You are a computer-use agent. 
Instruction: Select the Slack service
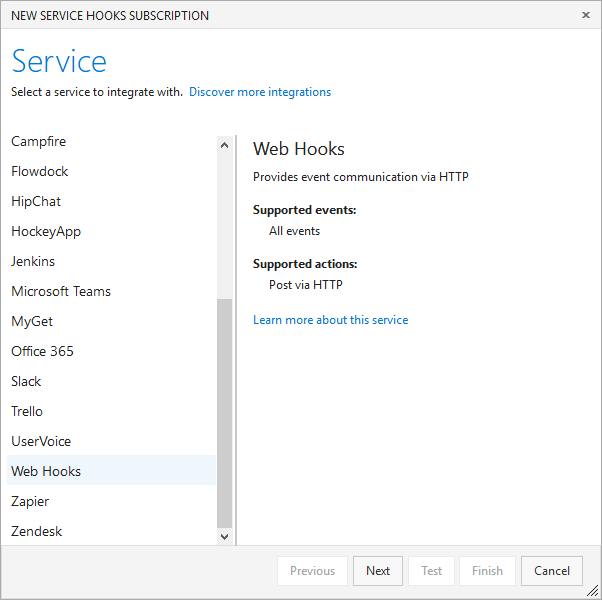(27, 382)
